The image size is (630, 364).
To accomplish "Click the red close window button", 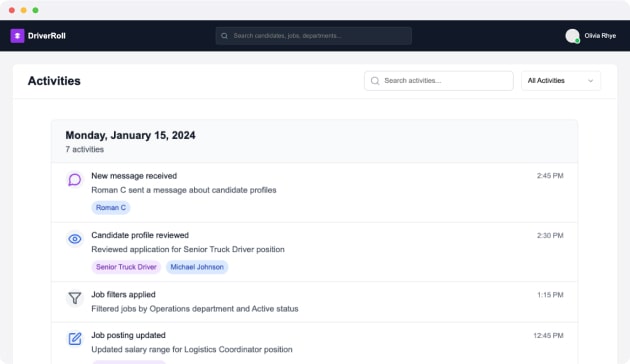I will [x=12, y=10].
